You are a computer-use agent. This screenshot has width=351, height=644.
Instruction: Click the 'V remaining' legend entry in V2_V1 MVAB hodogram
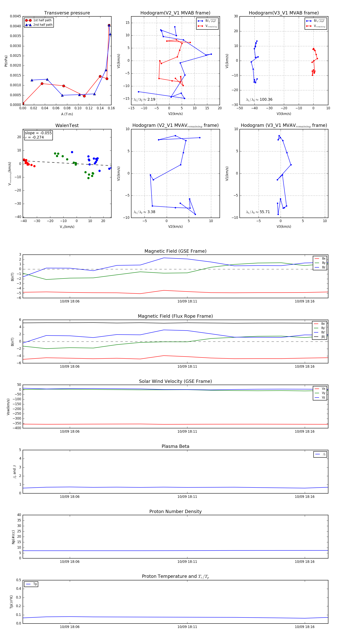click(207, 26)
